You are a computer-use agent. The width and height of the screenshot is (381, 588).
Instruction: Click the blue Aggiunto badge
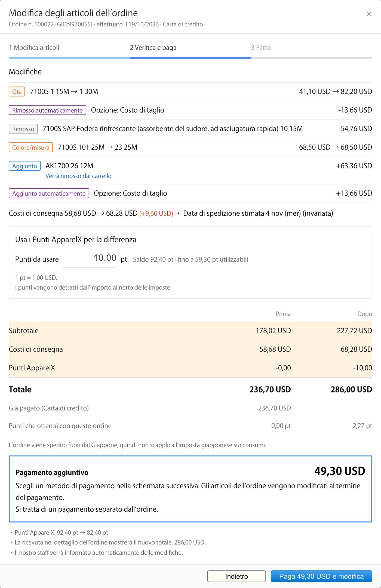[25, 166]
